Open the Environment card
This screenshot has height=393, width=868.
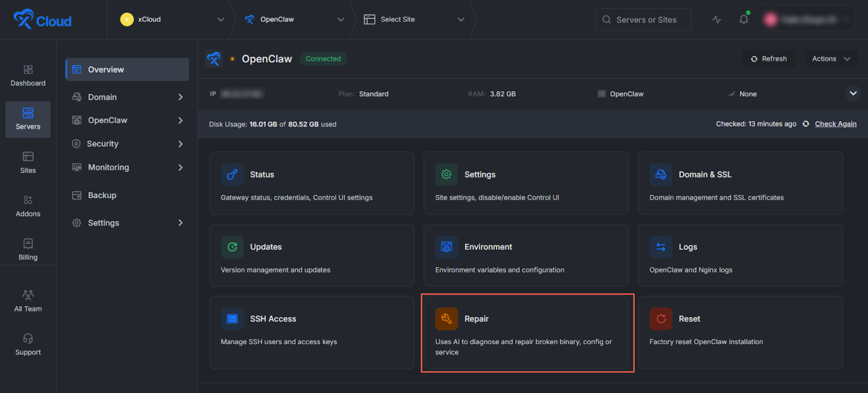click(526, 255)
